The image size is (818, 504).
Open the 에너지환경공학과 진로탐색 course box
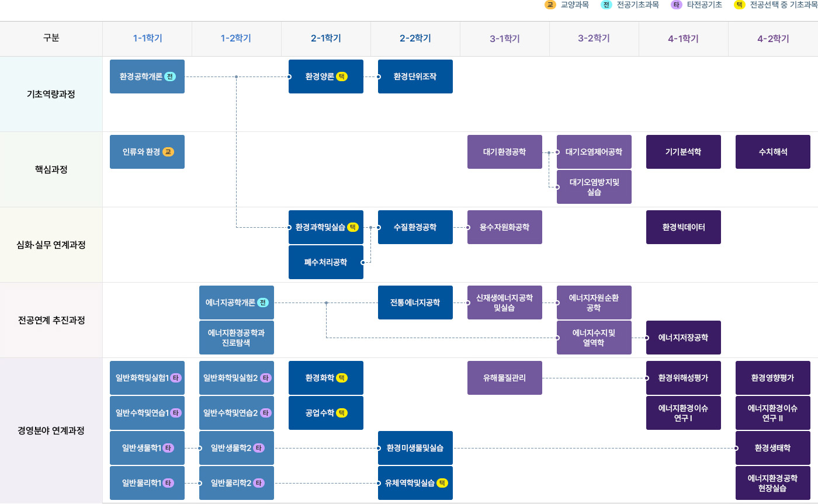point(237,338)
